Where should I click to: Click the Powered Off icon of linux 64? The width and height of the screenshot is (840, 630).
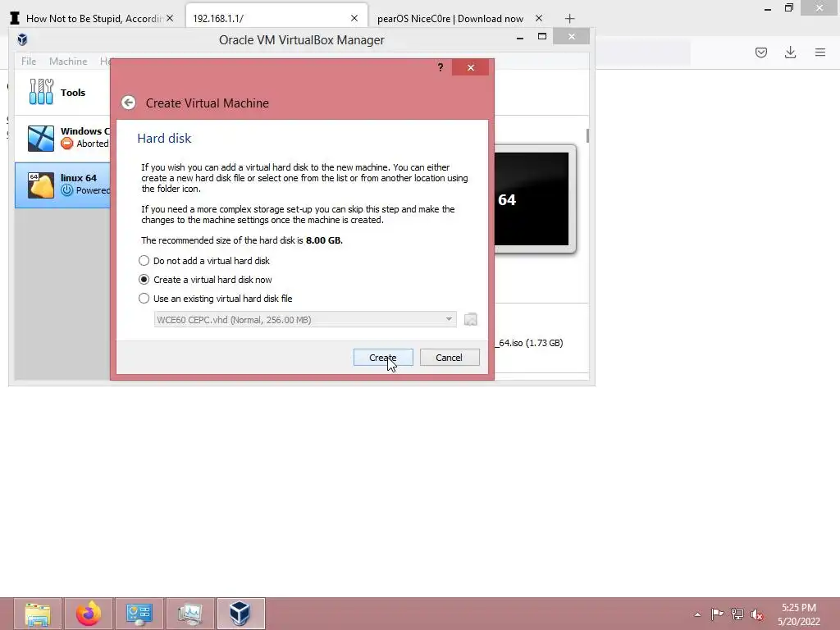(x=67, y=190)
